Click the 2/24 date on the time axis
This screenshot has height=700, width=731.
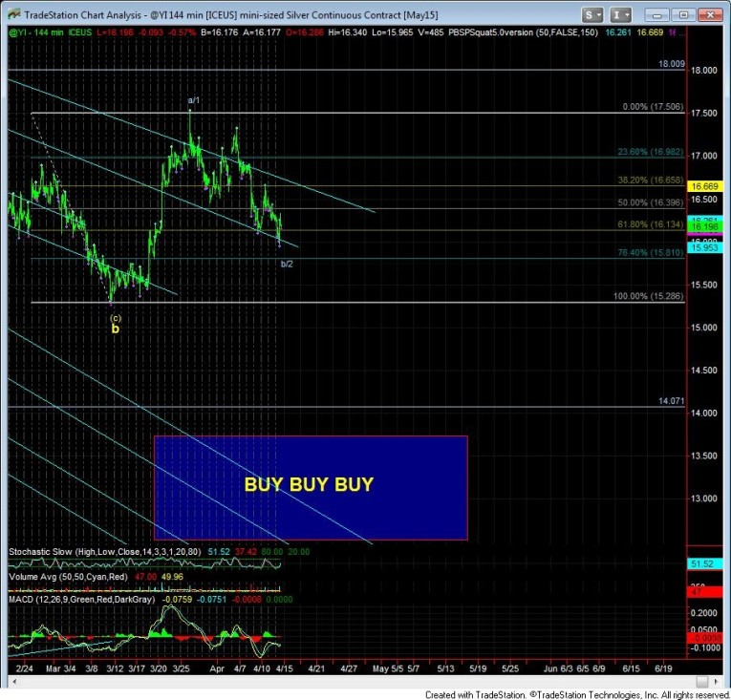coord(25,668)
